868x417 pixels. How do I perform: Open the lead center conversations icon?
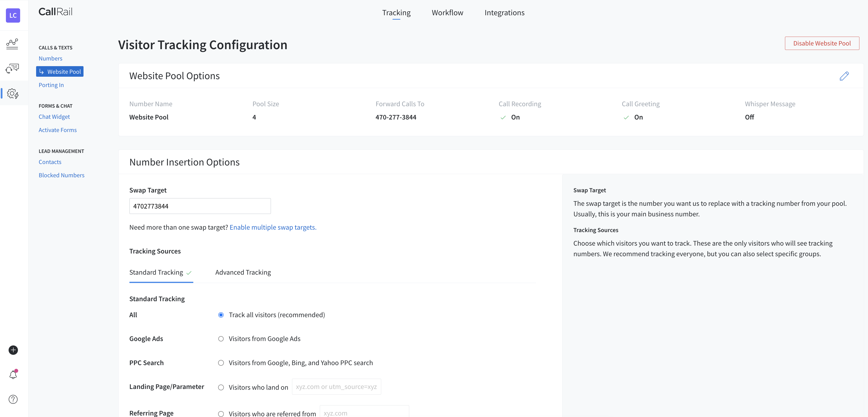click(13, 69)
